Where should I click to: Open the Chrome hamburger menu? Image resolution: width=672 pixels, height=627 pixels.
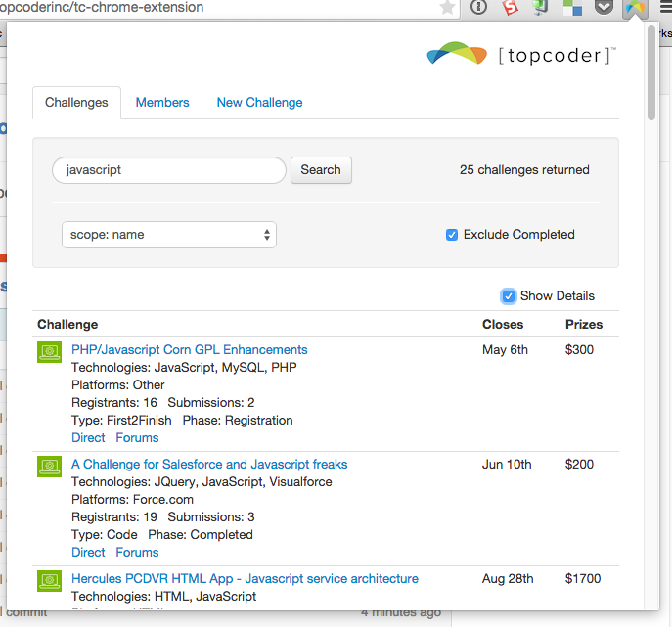pos(666,7)
